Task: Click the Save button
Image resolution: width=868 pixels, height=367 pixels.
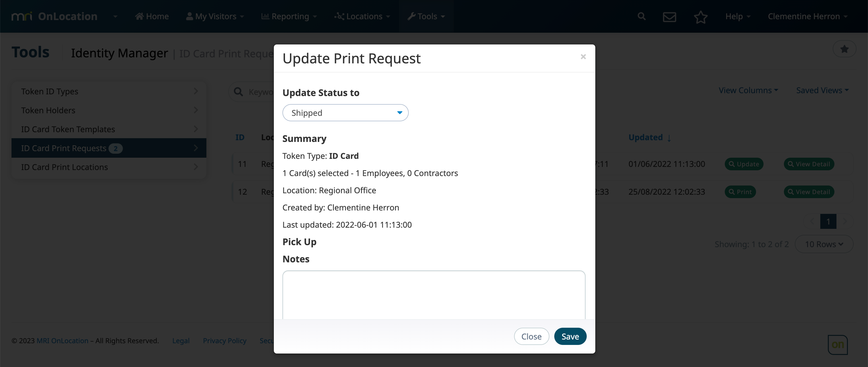Action: pyautogui.click(x=570, y=336)
